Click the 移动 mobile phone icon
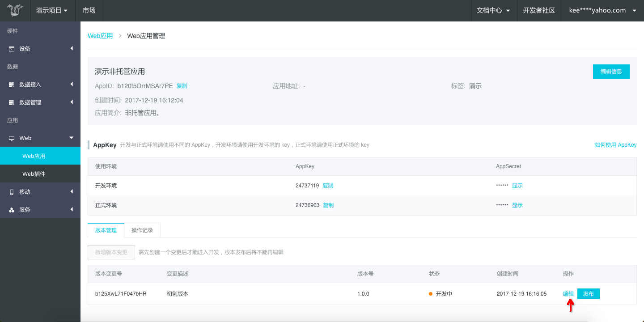This screenshot has height=322, width=644. point(12,192)
